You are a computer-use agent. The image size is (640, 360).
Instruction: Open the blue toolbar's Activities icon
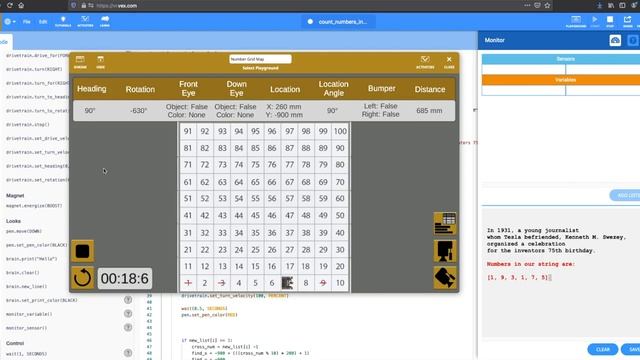[x=85, y=22]
